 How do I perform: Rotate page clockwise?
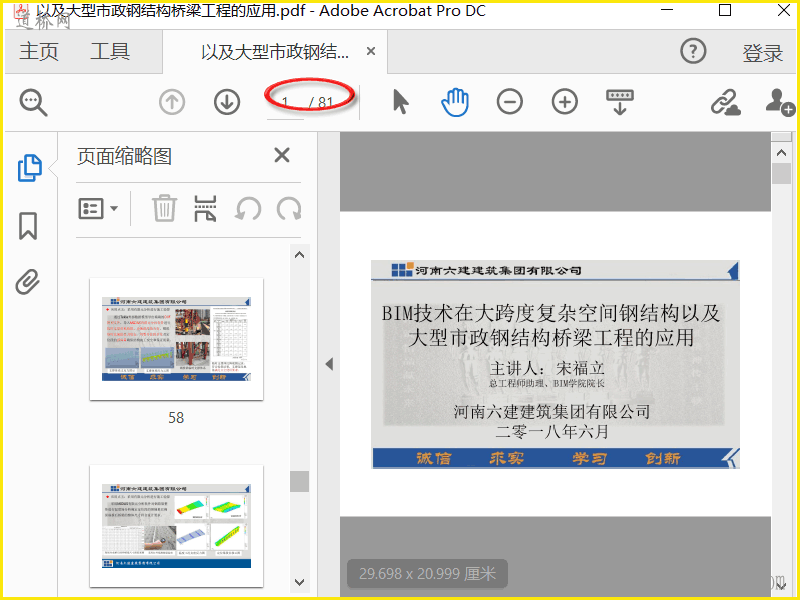pos(289,209)
